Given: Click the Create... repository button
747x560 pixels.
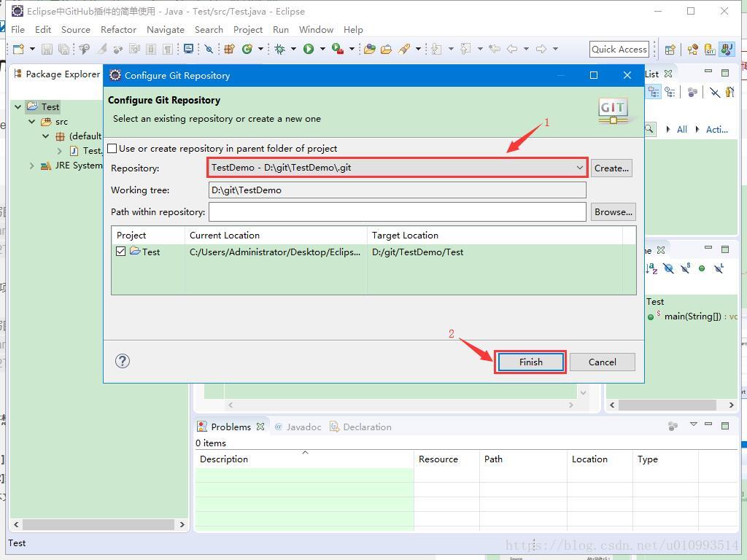Looking at the screenshot, I should (x=611, y=168).
